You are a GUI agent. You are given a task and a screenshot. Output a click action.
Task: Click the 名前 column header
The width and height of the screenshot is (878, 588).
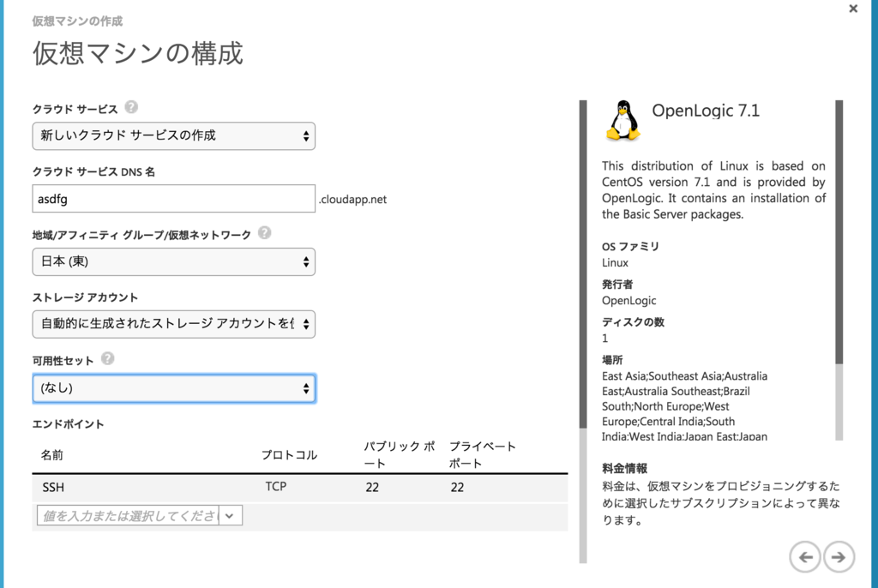(51, 455)
